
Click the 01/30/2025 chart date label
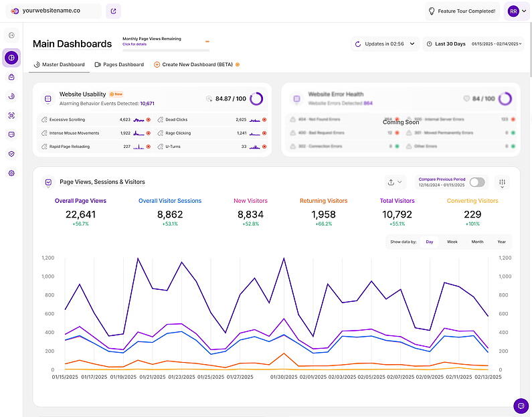tap(284, 377)
